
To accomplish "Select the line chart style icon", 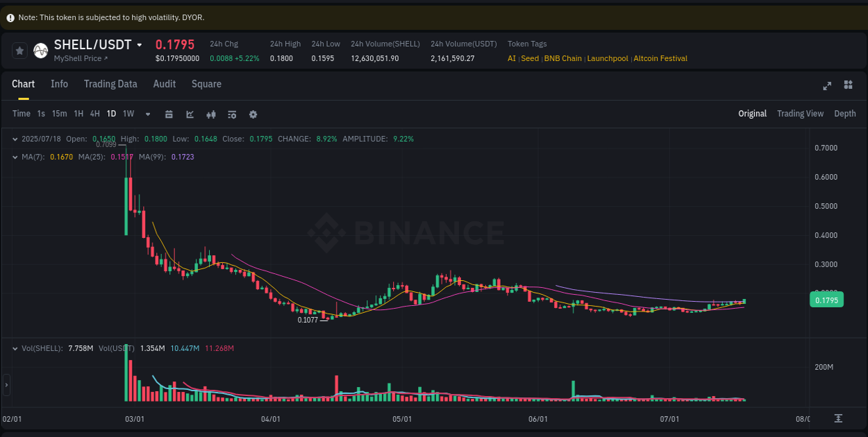I will point(190,114).
